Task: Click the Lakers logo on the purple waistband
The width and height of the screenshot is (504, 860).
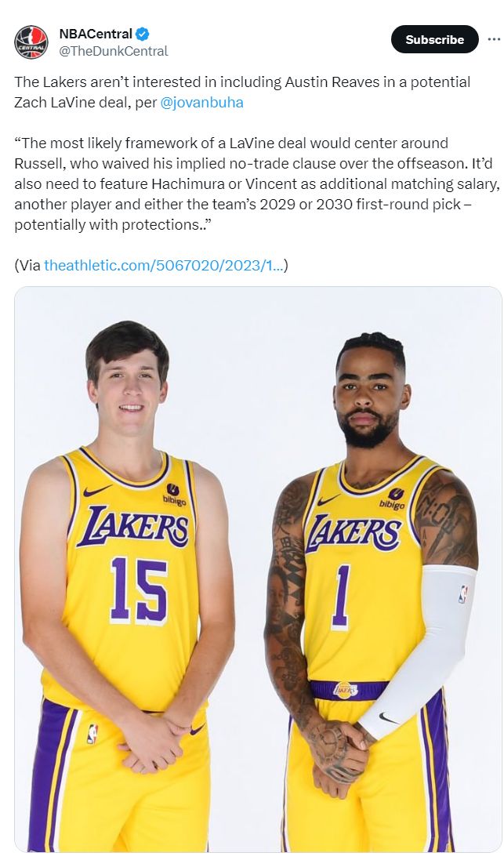Action: pyautogui.click(x=345, y=690)
